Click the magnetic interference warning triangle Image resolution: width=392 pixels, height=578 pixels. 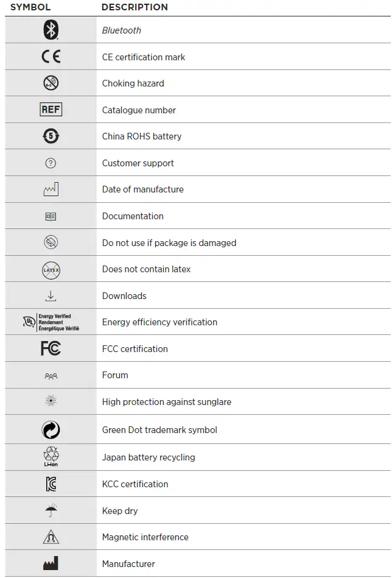coord(51,537)
